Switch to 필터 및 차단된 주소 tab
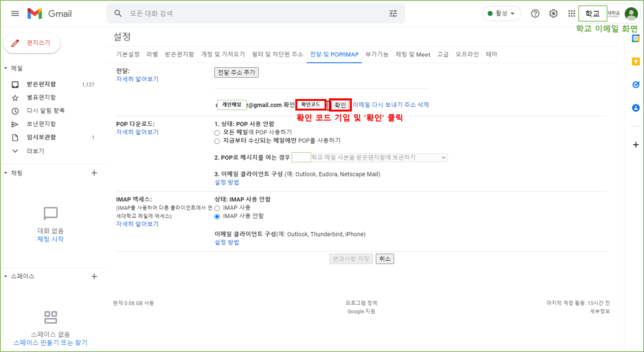The height and width of the screenshot is (352, 644). click(x=277, y=54)
